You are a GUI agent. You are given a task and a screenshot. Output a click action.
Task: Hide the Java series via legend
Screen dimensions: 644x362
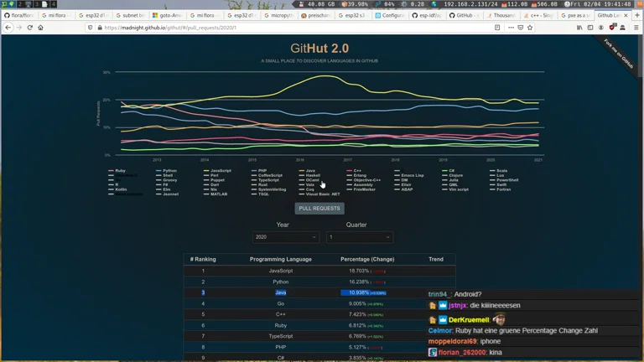point(310,171)
